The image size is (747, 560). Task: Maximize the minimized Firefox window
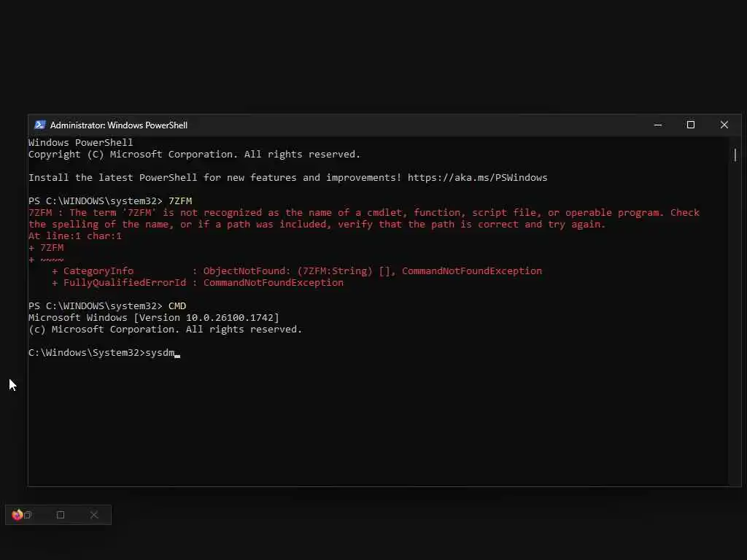[x=61, y=515]
